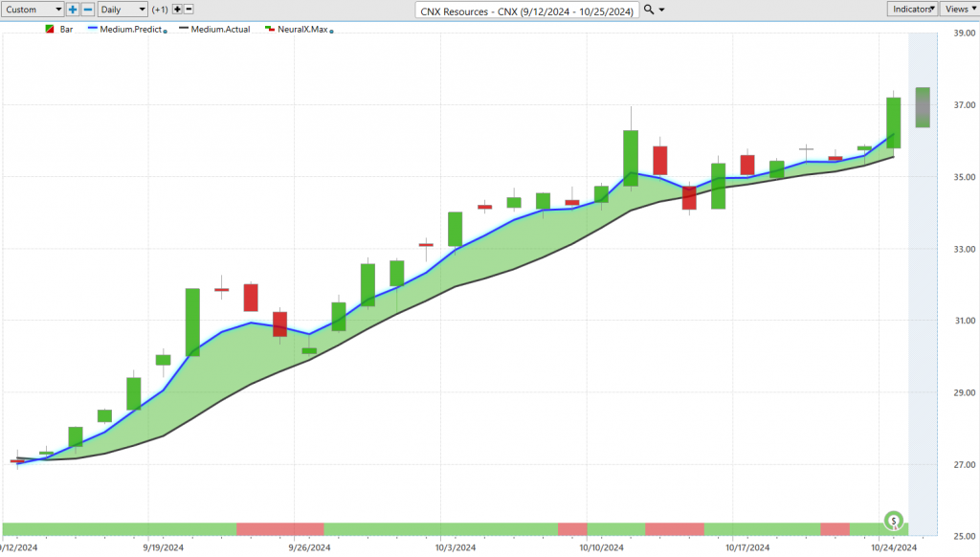Click the black minus forecast decrement button

click(x=189, y=10)
